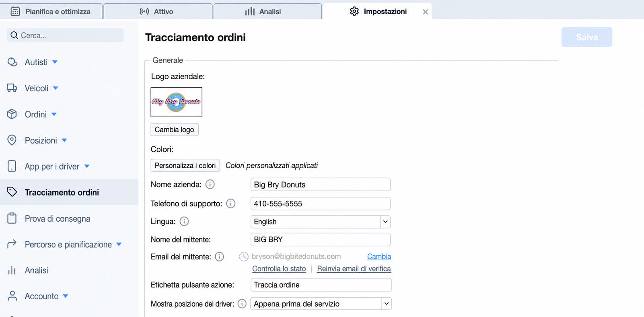Click the Cambia email link

click(x=379, y=257)
